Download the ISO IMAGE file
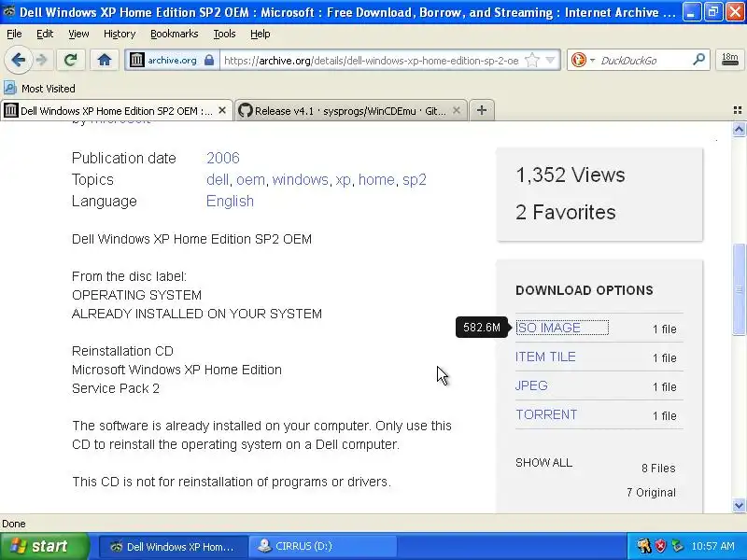Screen dimensions: 747x560 click(x=548, y=329)
